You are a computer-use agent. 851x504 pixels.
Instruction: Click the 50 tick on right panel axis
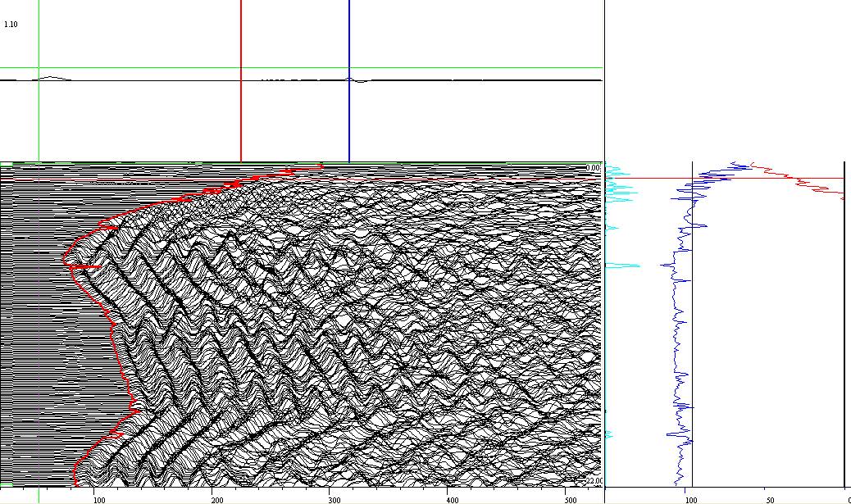[769, 499]
